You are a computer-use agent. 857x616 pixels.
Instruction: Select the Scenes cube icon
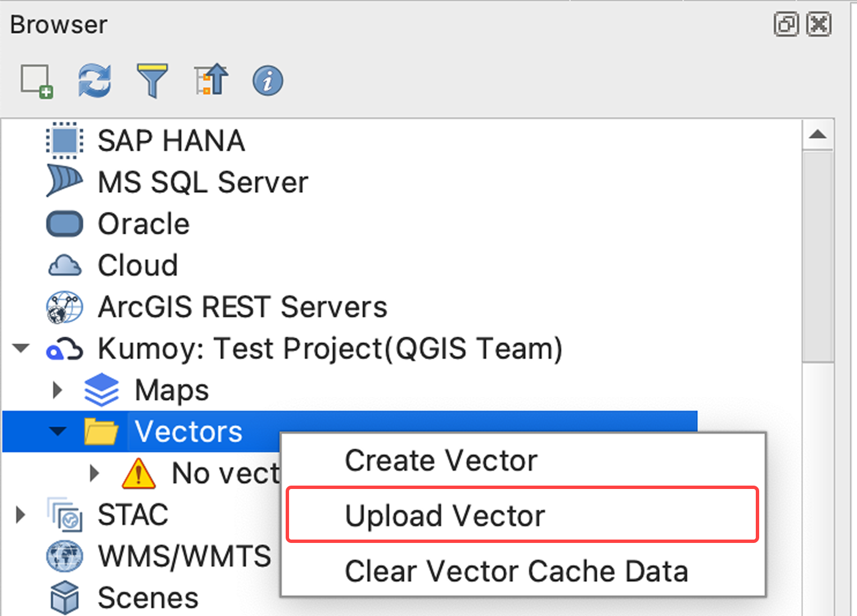(x=65, y=597)
